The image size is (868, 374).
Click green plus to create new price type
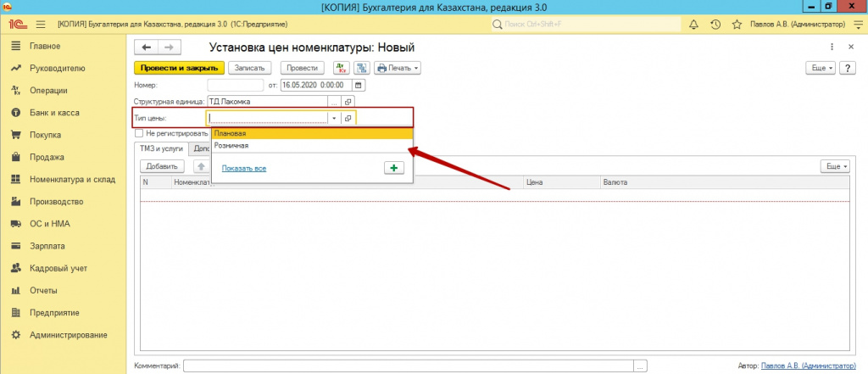[394, 168]
